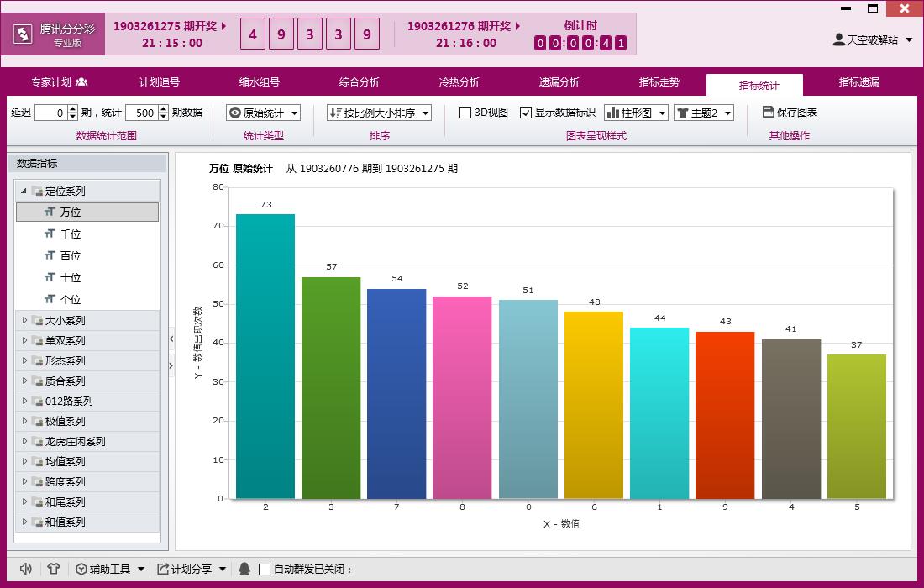The width and height of the screenshot is (924, 588).
Task: Switch to the 综合分析 tab
Action: click(x=359, y=81)
